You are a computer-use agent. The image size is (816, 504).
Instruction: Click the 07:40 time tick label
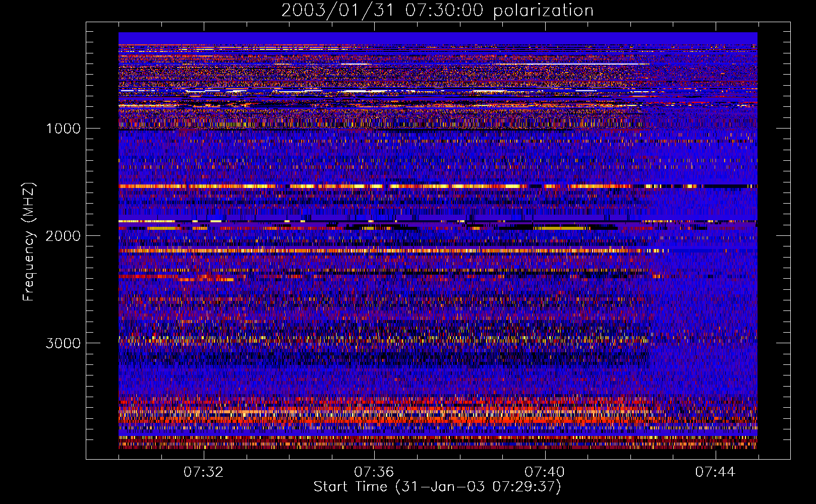click(545, 472)
